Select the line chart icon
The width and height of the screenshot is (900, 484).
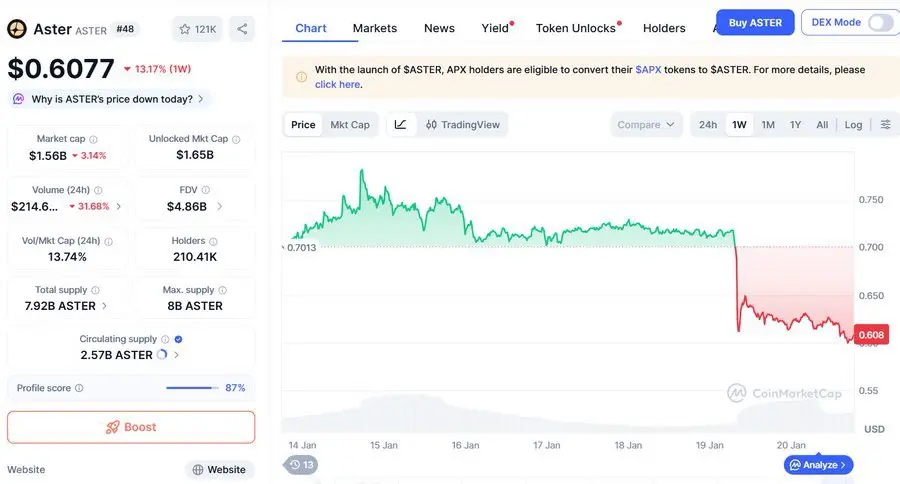400,125
